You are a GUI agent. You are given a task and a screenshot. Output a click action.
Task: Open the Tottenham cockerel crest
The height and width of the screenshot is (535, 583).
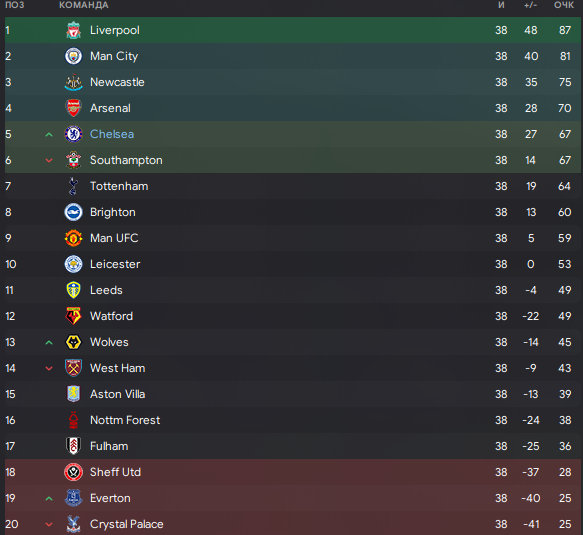pos(74,186)
